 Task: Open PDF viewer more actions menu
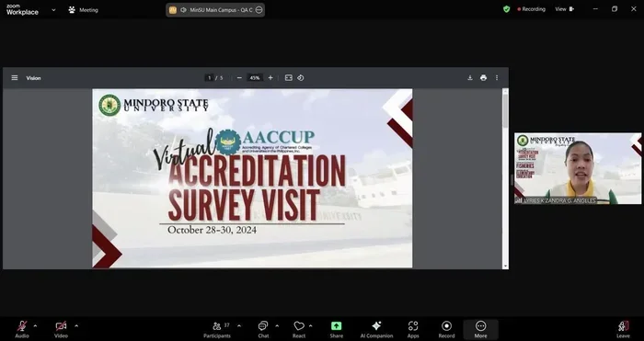(497, 77)
